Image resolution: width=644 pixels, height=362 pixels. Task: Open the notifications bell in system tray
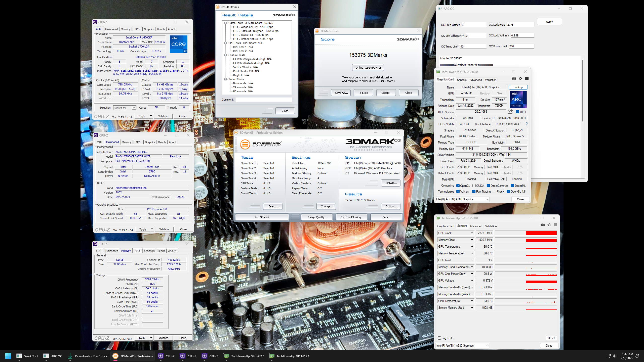(x=637, y=356)
